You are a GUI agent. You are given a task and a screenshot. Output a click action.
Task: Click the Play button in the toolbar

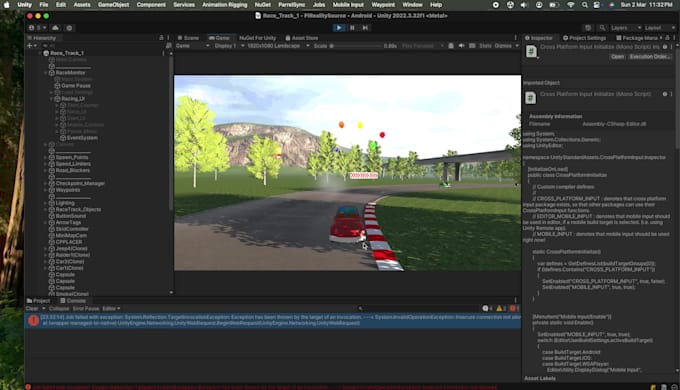[339, 28]
